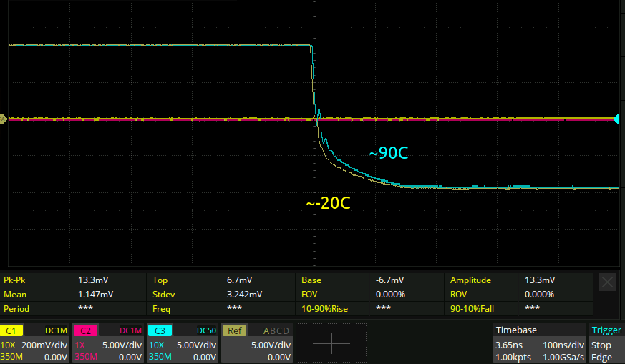Screen dimensions: 625x364
Task: Click the Ref label badge
Action: click(234, 330)
